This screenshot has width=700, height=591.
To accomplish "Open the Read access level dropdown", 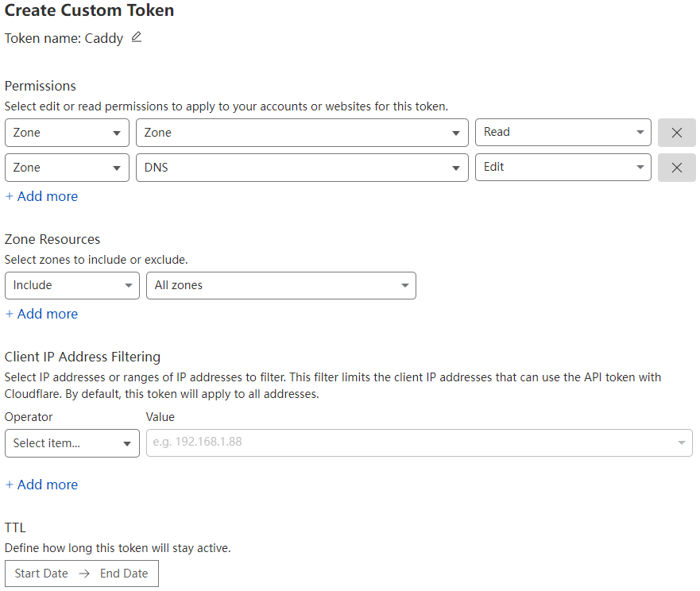I will (x=563, y=132).
